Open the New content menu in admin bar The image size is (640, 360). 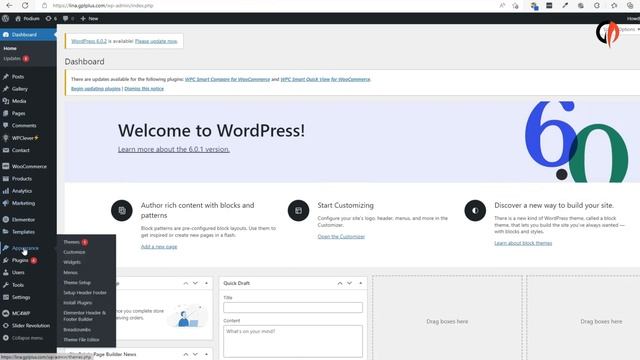pos(89,18)
